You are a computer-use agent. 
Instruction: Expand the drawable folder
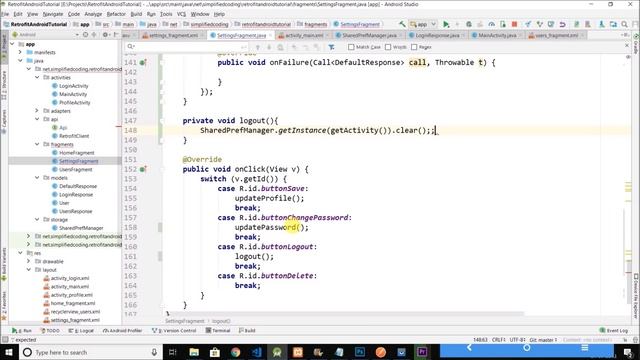29,261
